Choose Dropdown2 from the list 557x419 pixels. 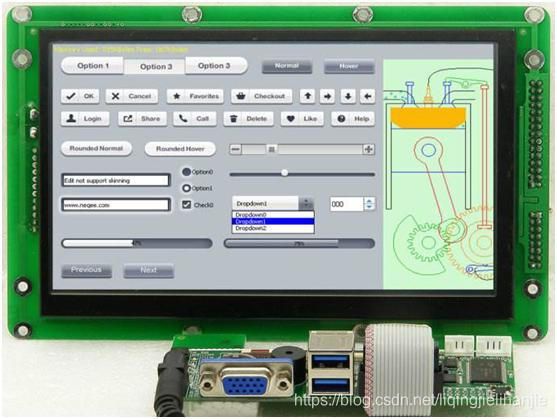pos(273,228)
